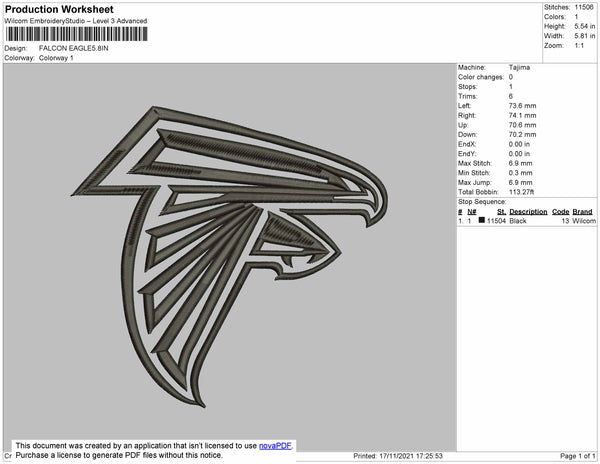
Task: Click the 'St.' column header
Action: point(501,212)
